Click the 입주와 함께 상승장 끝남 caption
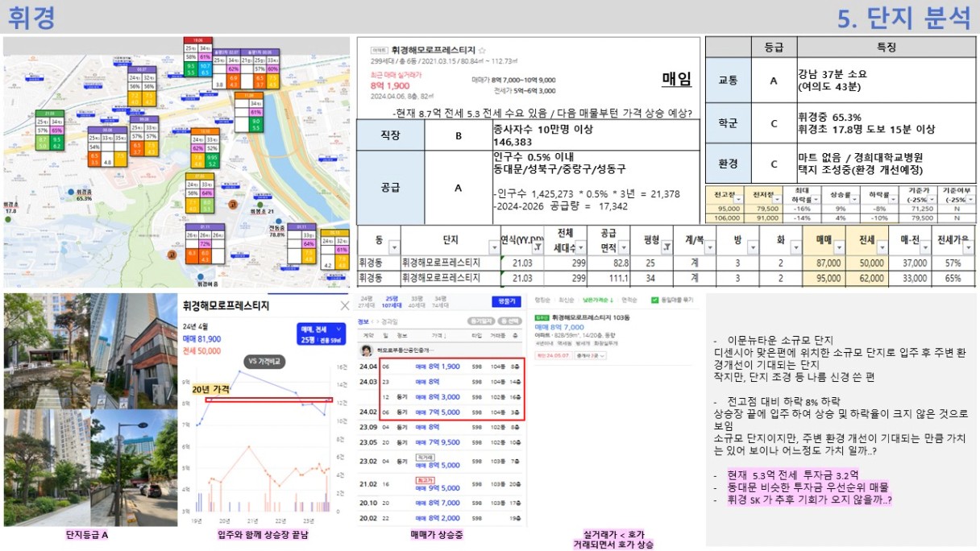 pos(263,534)
